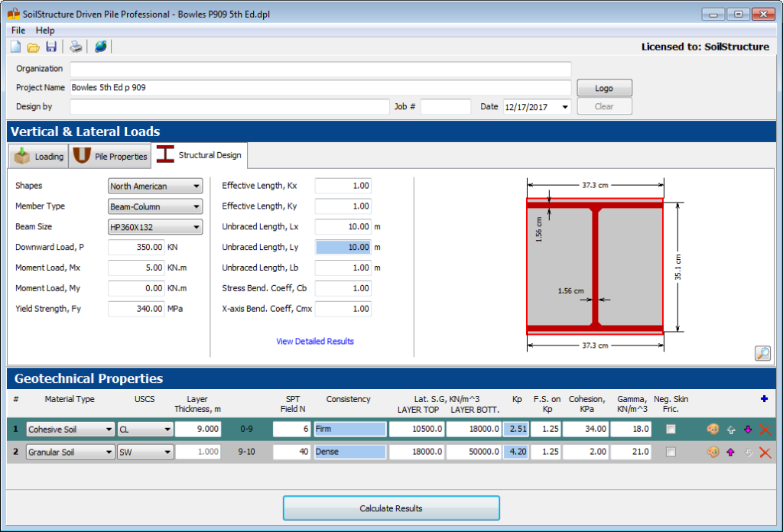The height and width of the screenshot is (532, 783).
Task: Click the Downward Load, P field
Action: pos(136,247)
